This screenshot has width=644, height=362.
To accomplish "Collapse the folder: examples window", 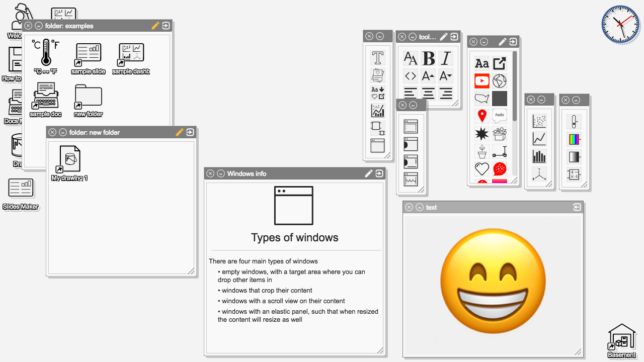I will coord(39,26).
